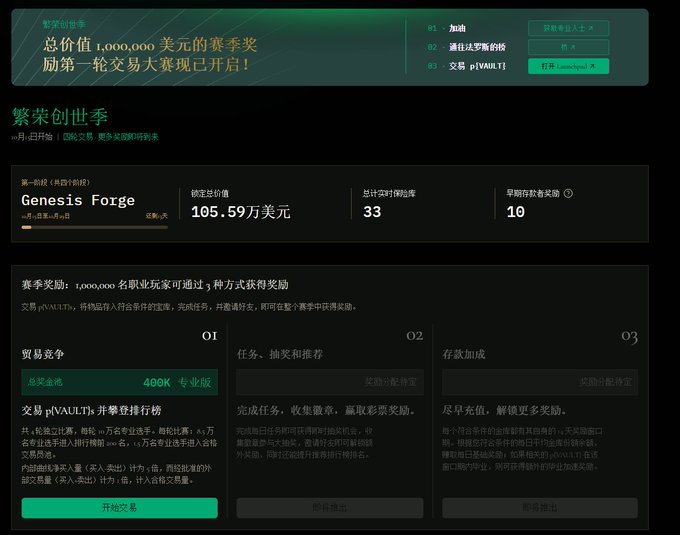The image size is (680, 535).
Task: Click the banner headline about 1,000,000 美元 season rewards
Action: tap(150, 54)
